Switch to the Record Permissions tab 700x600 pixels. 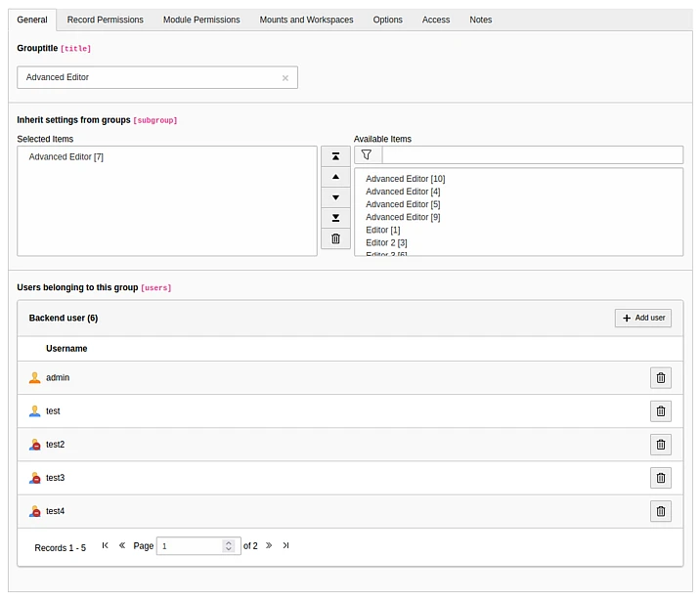pyautogui.click(x=105, y=20)
